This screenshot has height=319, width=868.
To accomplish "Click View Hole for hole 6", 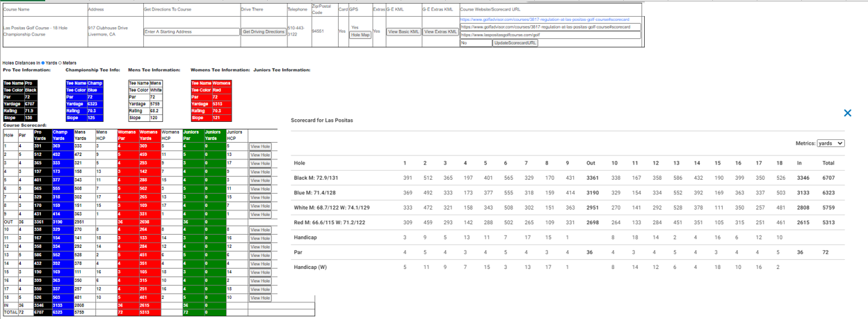I will click(x=260, y=189).
